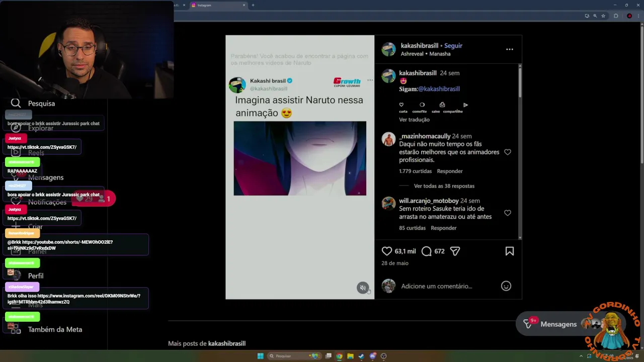Like _mazinhomacaully's comment
The width and height of the screenshot is (644, 362).
pyautogui.click(x=508, y=152)
